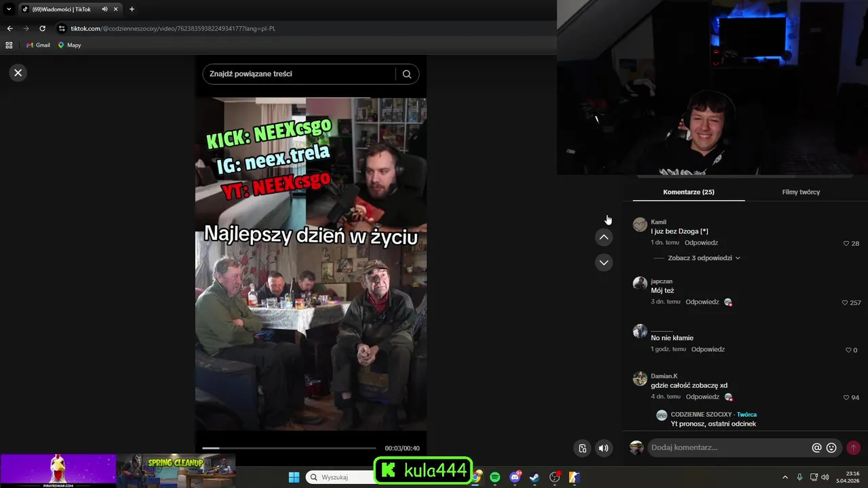
Task: Open the network icon in system tray
Action: click(x=814, y=477)
